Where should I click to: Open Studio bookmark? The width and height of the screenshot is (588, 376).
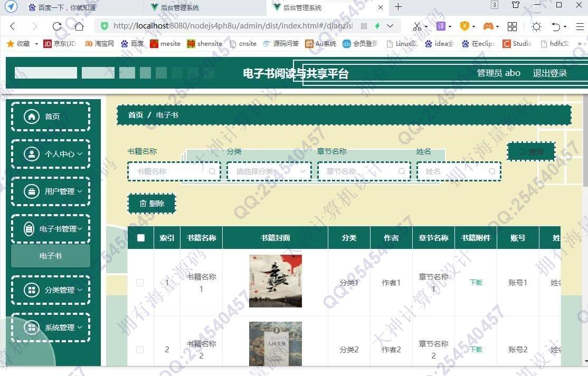coord(517,44)
